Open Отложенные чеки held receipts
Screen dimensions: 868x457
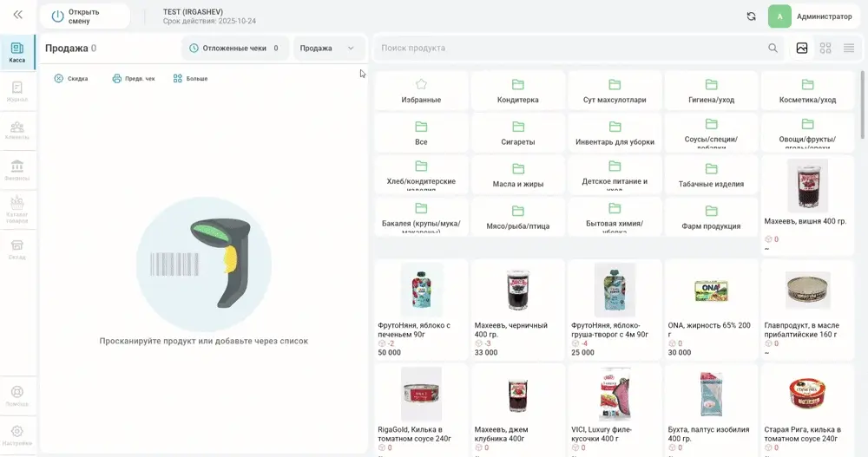(x=234, y=49)
